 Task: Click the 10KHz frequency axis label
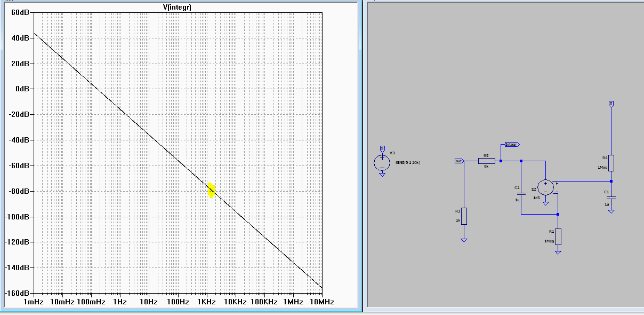(x=235, y=302)
